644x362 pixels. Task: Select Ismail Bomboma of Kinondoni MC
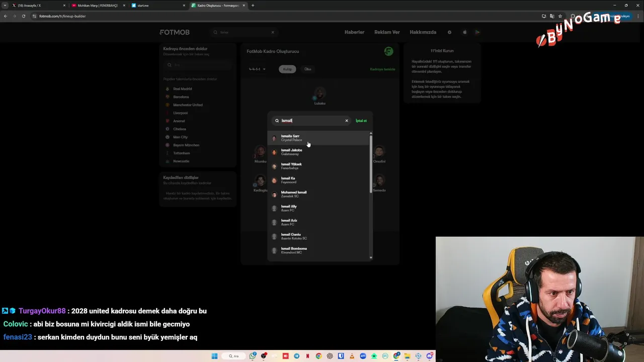pyautogui.click(x=318, y=250)
